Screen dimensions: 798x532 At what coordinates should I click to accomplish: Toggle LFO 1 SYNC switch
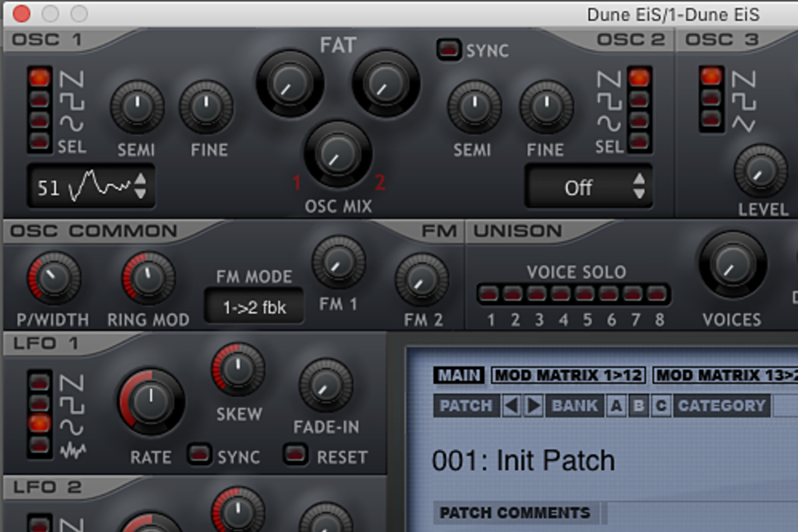click(199, 454)
